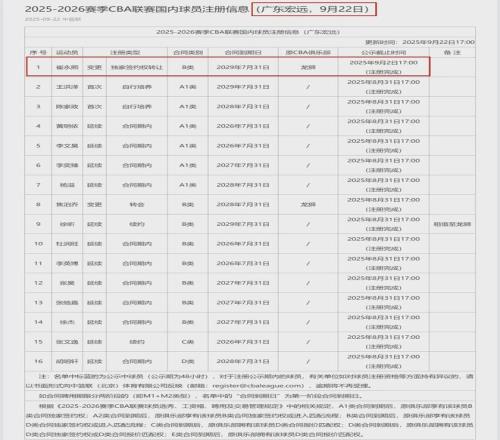Click the remark cell in row 9
Image resolution: width=500 pixels, height=440 pixels.
[452, 224]
